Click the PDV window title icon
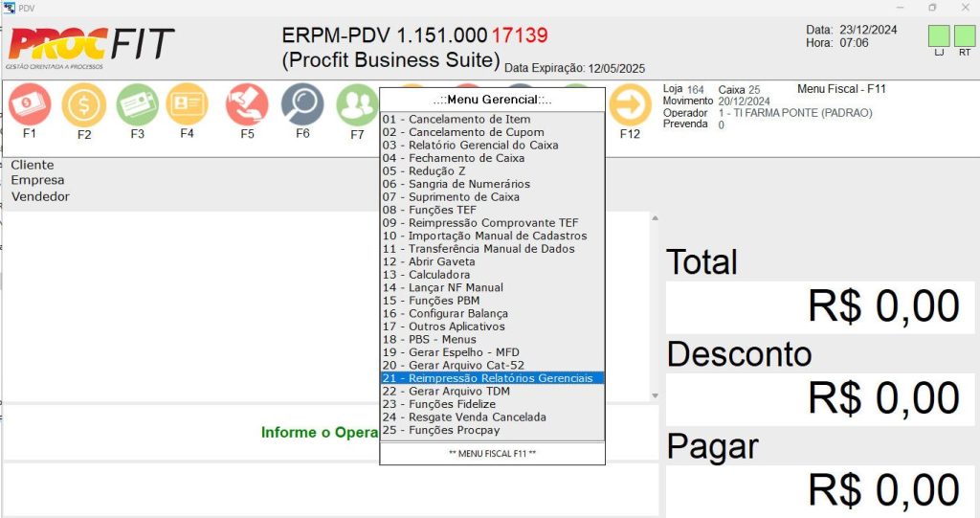Image resolution: width=980 pixels, height=518 pixels. (9, 8)
